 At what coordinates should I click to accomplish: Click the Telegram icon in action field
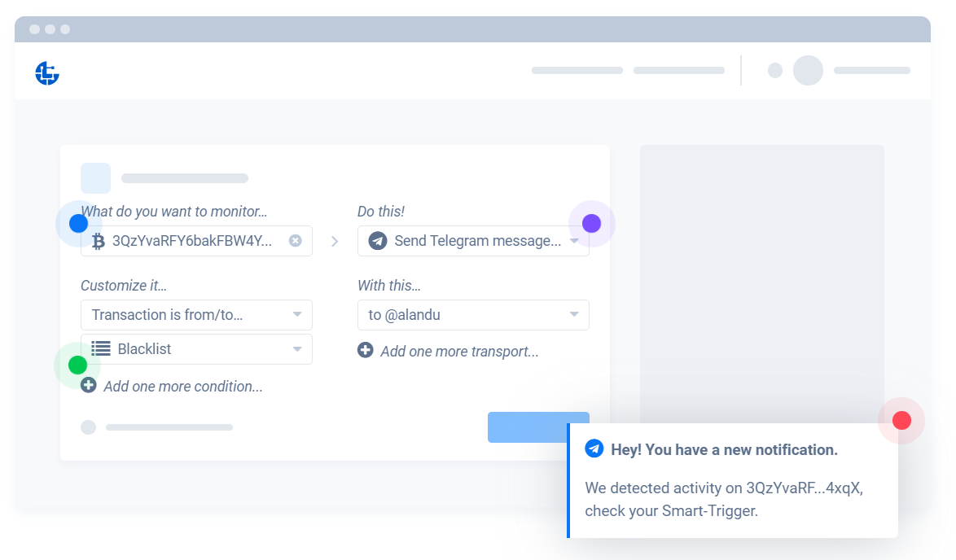(377, 241)
